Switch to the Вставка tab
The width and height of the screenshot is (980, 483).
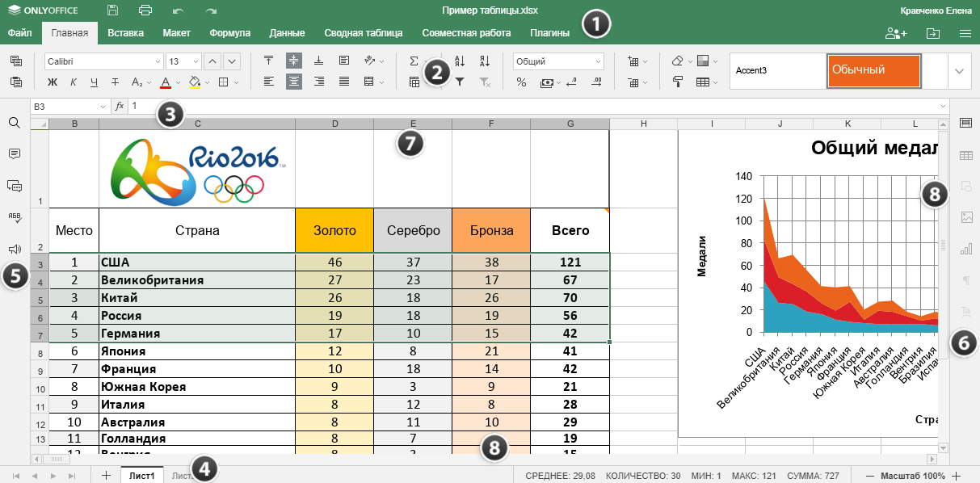125,33
